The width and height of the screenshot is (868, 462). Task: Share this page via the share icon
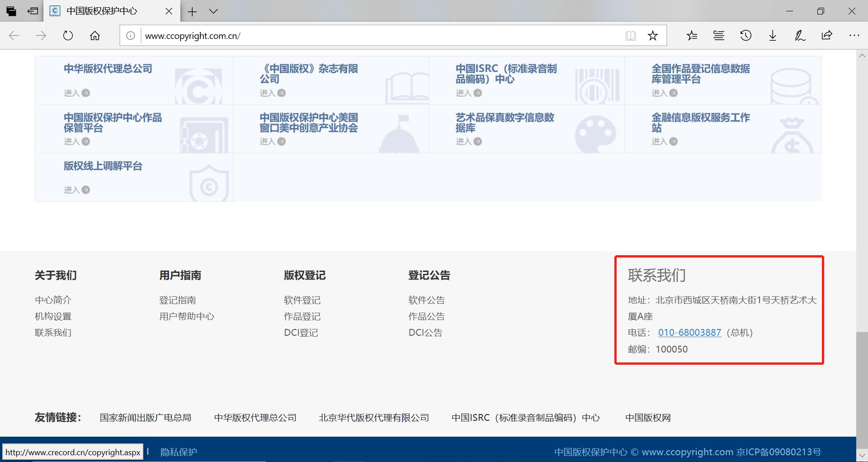coord(827,35)
